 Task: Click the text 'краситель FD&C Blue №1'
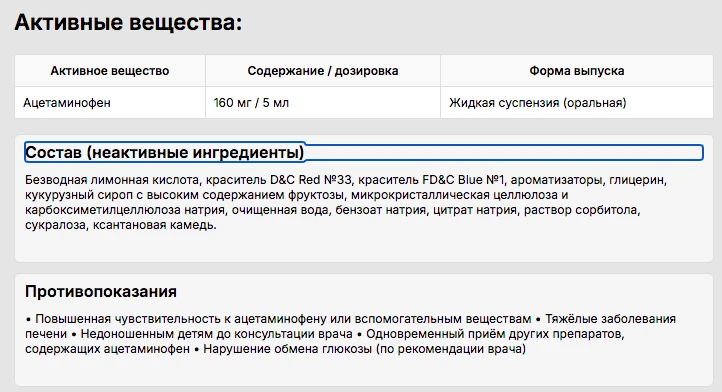click(x=431, y=180)
